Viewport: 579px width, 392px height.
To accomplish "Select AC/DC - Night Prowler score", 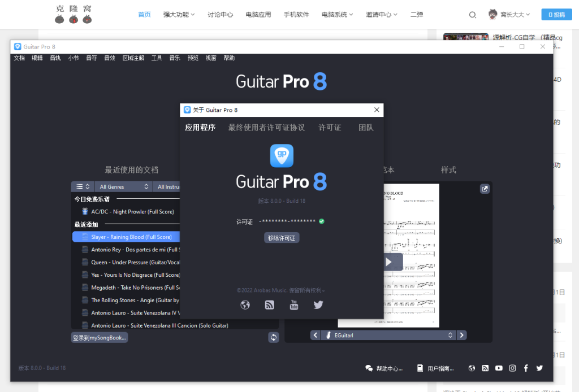I will tap(126, 211).
